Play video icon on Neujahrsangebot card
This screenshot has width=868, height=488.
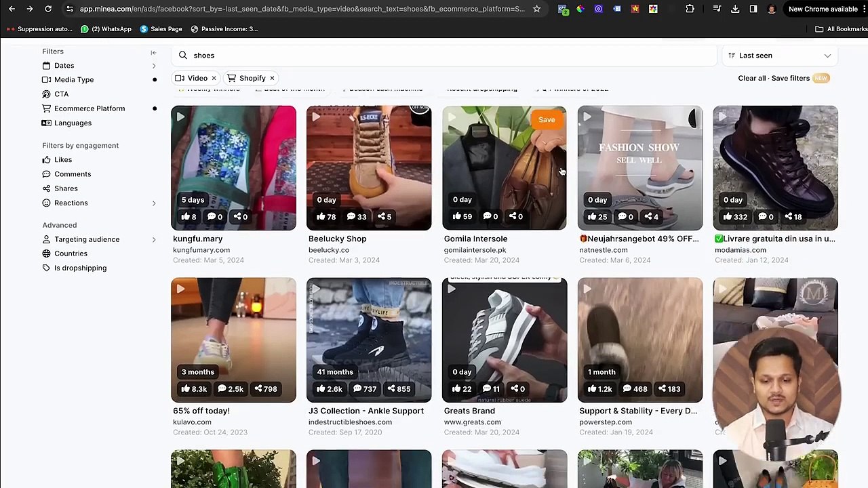tap(587, 117)
